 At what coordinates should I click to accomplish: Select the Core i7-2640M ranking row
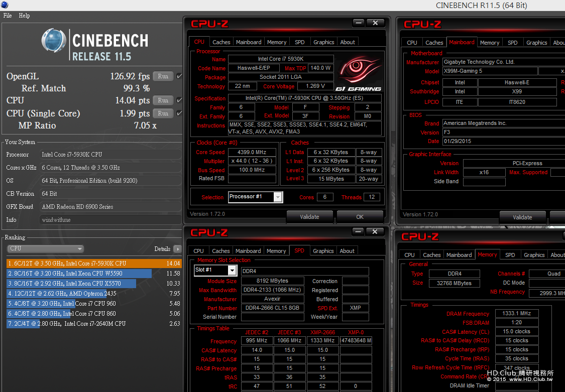click(x=94, y=324)
